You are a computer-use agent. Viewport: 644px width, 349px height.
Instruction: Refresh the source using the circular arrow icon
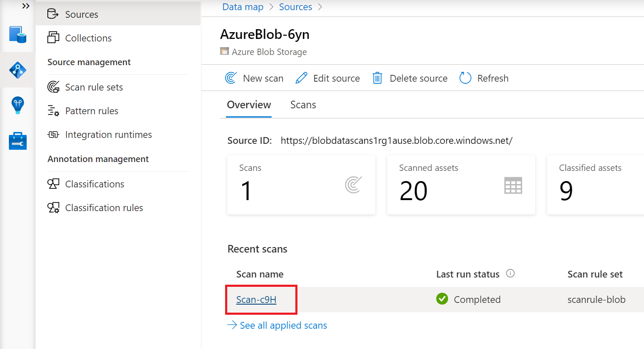(x=465, y=78)
